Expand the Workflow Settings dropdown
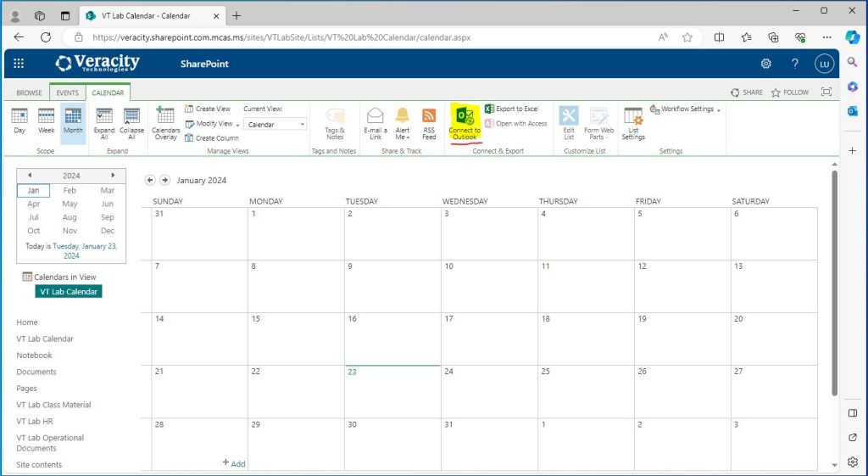868x476 pixels. pyautogui.click(x=719, y=109)
